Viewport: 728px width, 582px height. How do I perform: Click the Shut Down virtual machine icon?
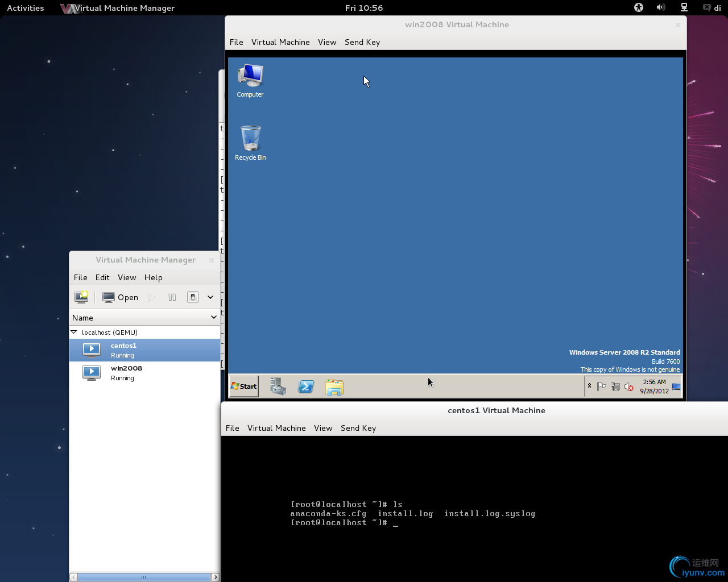pos(193,297)
